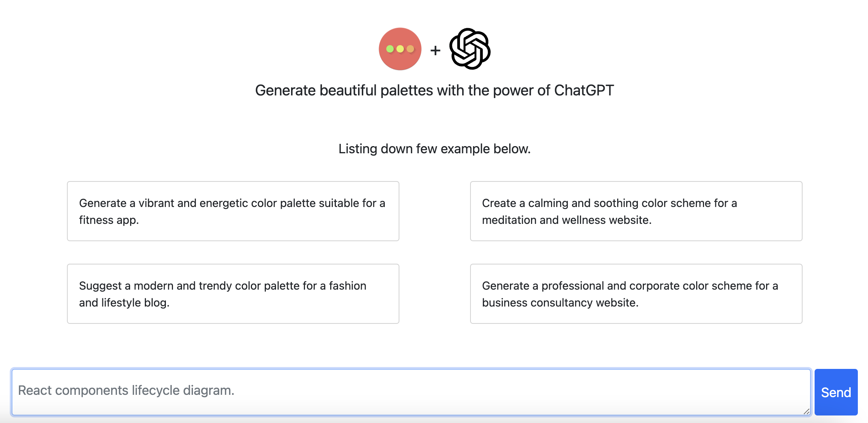Click the plus sign between the logos
868x423 pixels.
(435, 50)
